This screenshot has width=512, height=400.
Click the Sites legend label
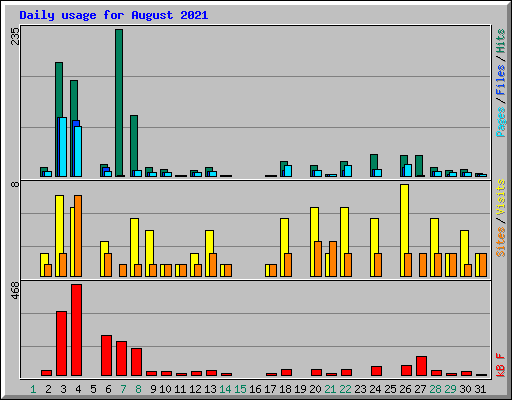click(x=500, y=242)
